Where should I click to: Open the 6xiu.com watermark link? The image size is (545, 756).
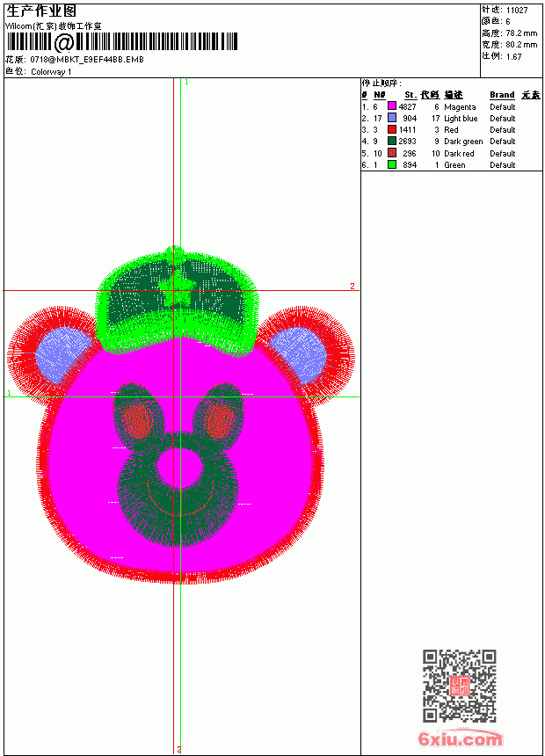460,738
